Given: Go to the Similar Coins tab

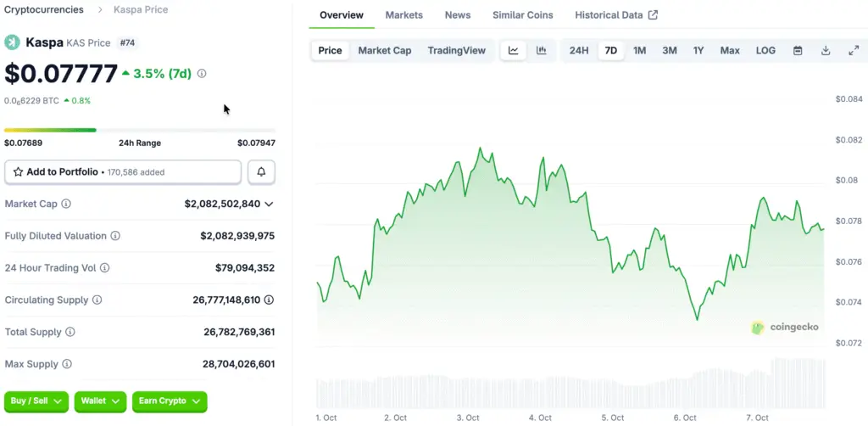Looking at the screenshot, I should [x=523, y=15].
